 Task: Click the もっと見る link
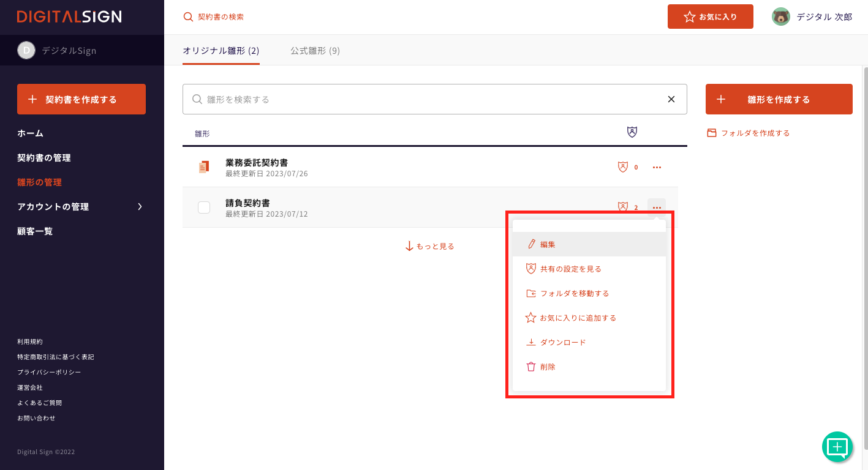430,246
